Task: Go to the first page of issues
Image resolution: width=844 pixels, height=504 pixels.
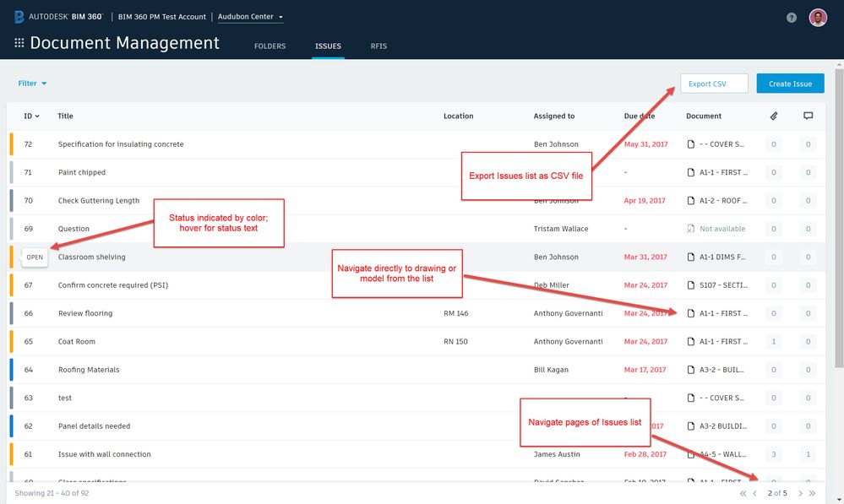Action: [x=743, y=493]
